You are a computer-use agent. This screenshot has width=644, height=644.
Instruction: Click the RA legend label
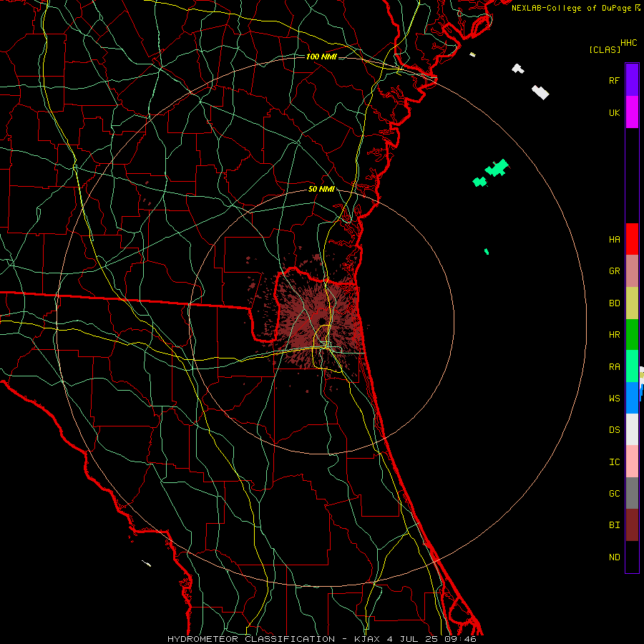tap(614, 367)
